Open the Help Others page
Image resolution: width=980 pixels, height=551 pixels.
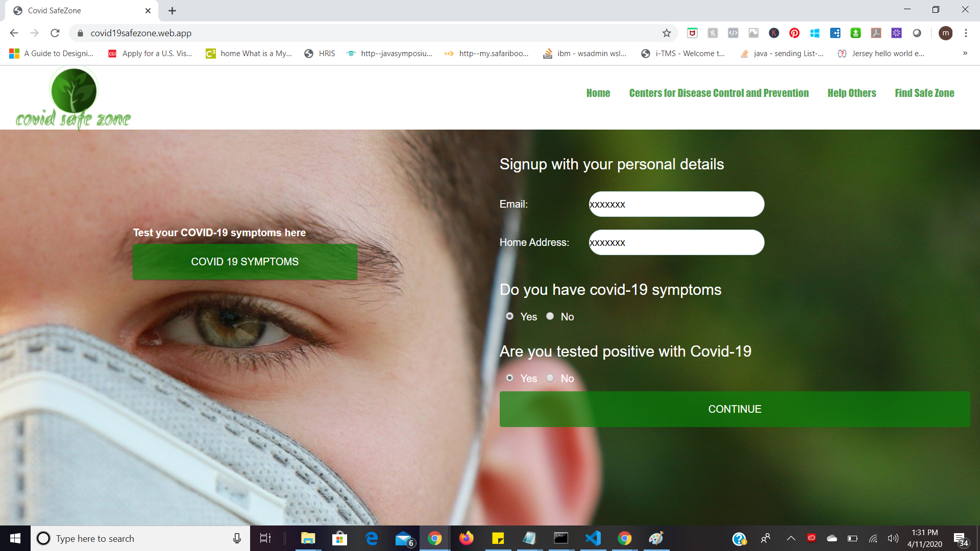pyautogui.click(x=851, y=93)
